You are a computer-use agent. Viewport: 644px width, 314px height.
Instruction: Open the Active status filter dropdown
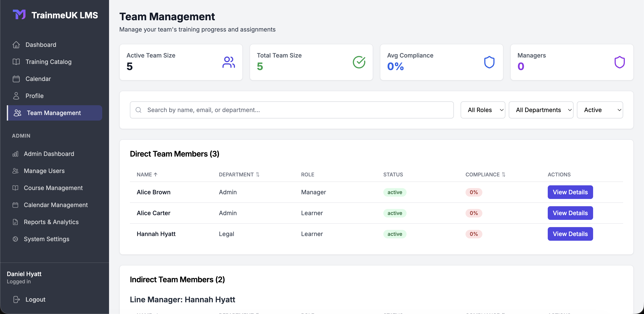pos(600,110)
